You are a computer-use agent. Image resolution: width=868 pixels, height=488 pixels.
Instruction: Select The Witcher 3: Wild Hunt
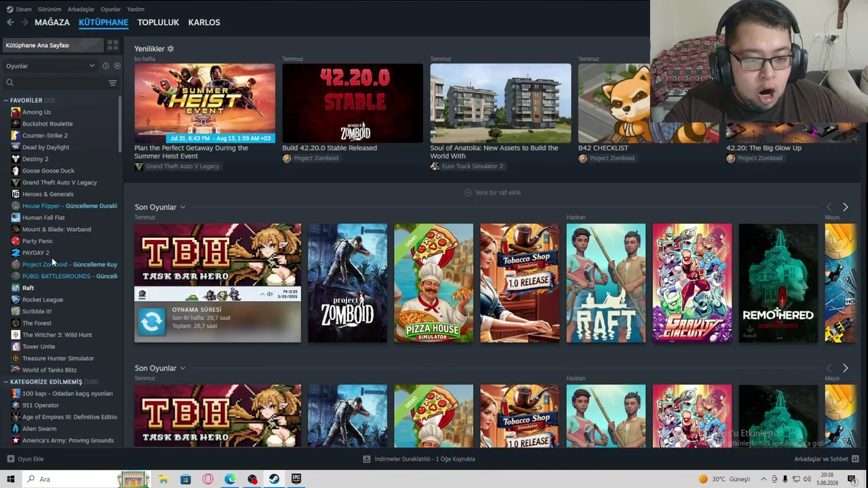[57, 335]
